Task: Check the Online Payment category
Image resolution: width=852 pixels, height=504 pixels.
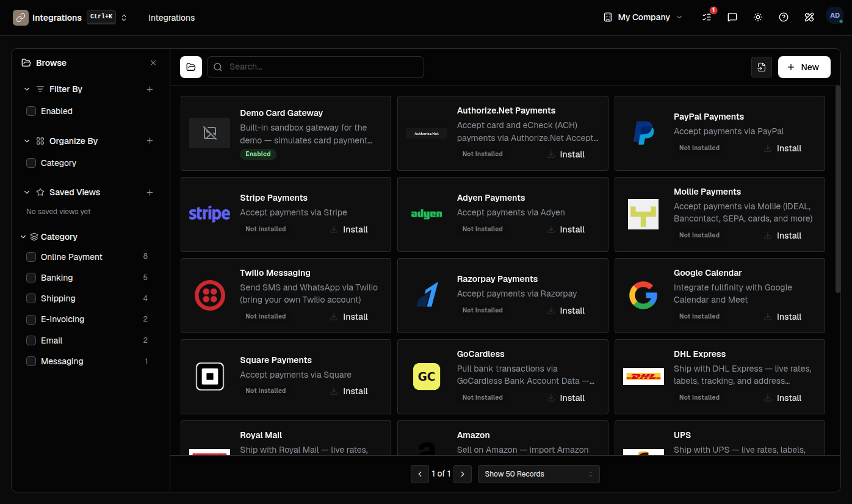Action: (x=31, y=257)
